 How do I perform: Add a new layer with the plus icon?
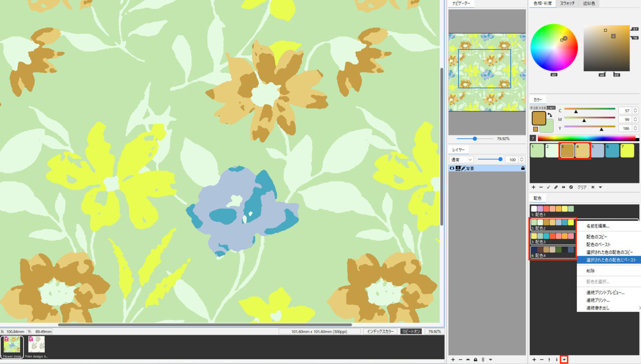click(453, 360)
